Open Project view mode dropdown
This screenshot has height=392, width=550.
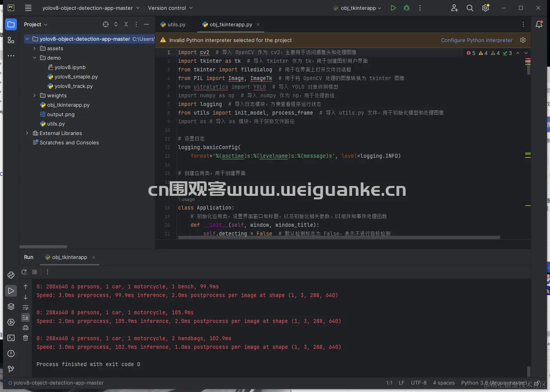click(35, 24)
